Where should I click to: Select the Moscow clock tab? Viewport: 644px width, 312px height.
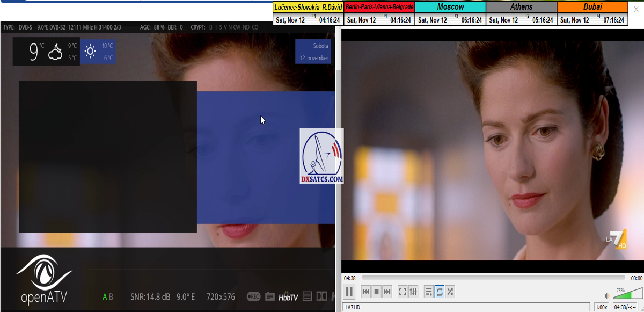pos(450,7)
